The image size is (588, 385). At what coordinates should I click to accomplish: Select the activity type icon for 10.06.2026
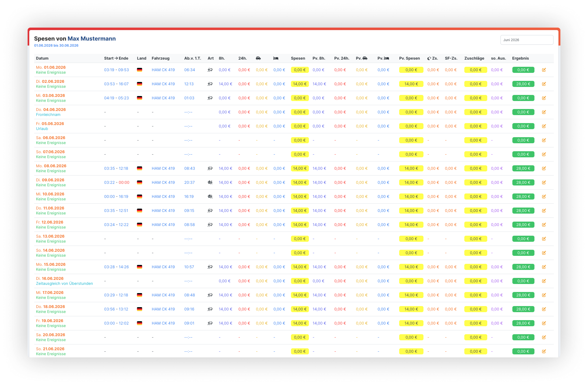click(210, 197)
